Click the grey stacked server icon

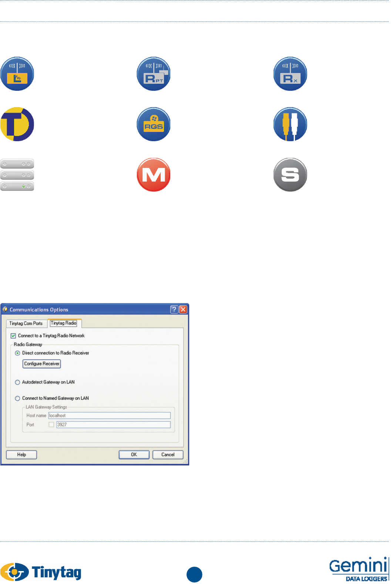[17, 175]
